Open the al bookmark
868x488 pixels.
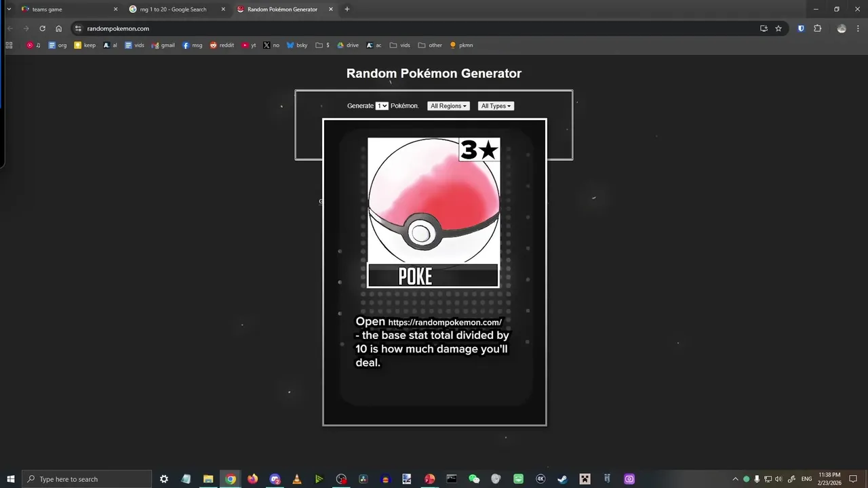(110, 45)
